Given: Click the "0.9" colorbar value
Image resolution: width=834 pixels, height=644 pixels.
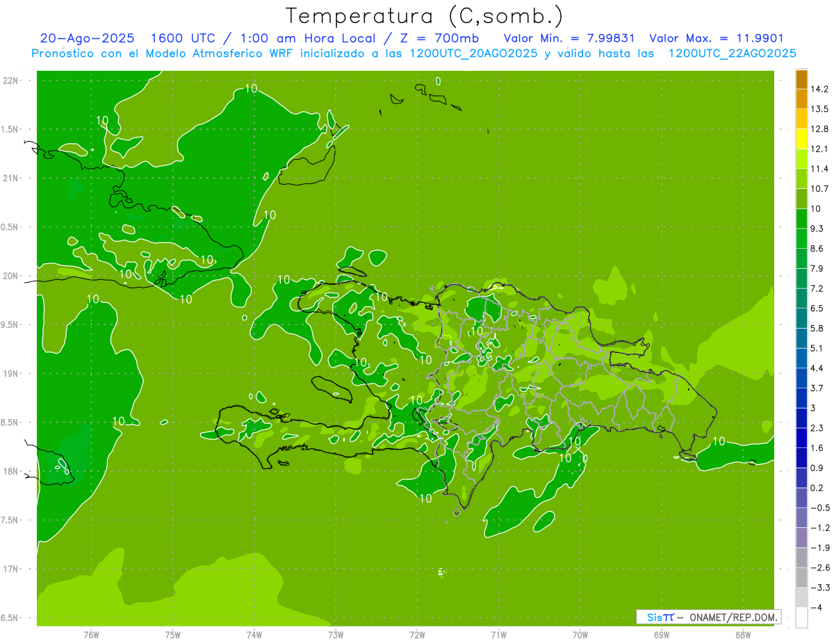Looking at the screenshot, I should [817, 468].
